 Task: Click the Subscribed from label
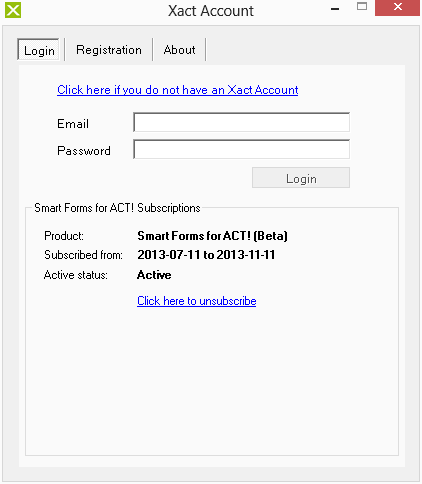tap(83, 255)
